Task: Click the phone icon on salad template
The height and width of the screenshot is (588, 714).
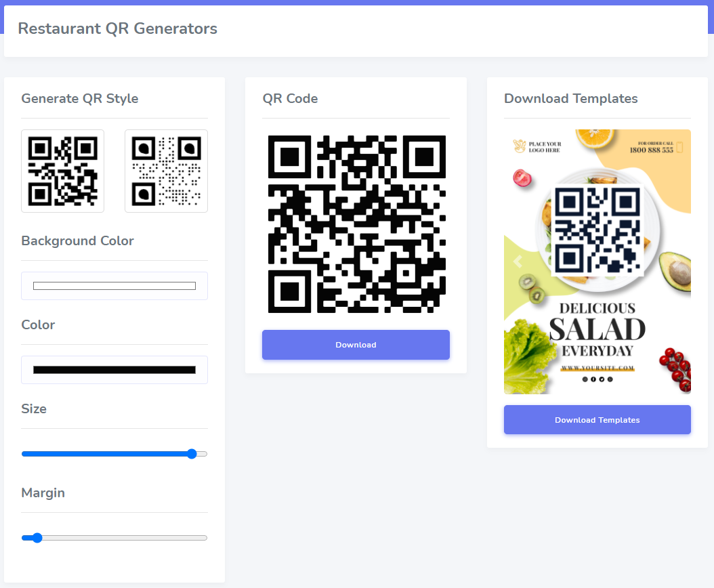Action: point(679,147)
